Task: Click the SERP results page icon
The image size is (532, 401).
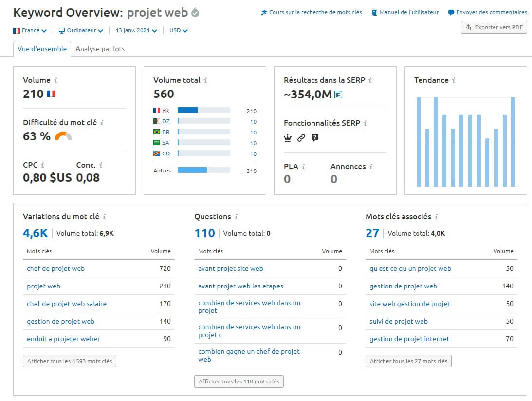Action: [338, 95]
